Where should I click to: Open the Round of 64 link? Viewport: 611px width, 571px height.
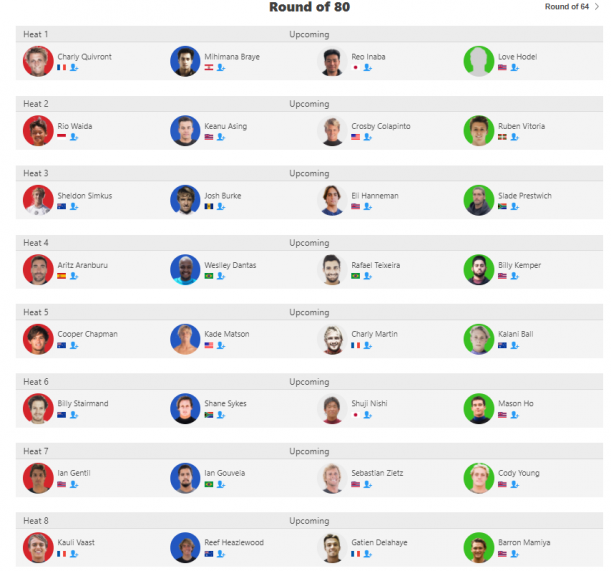(567, 7)
